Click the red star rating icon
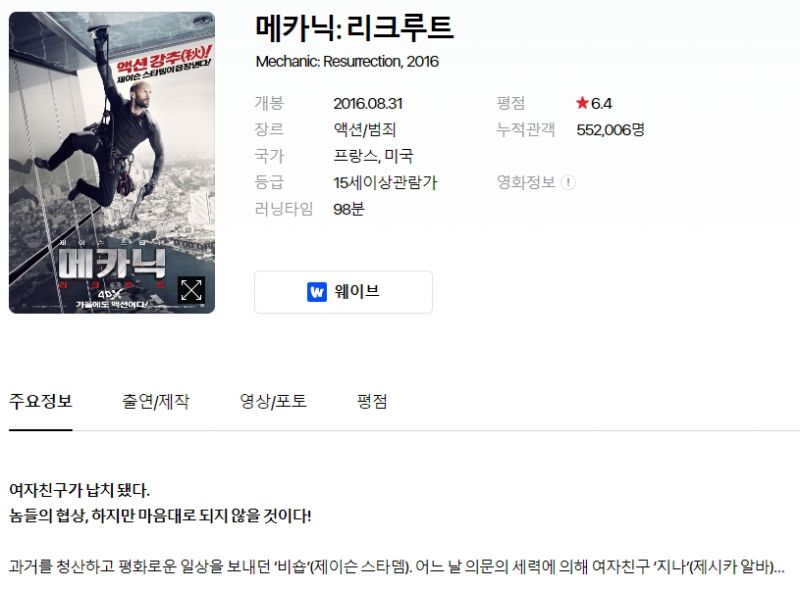Screen dimensions: 800x589 [x=582, y=103]
